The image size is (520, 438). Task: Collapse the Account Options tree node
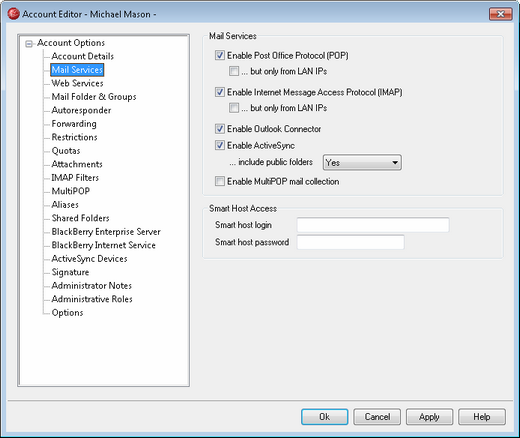point(29,44)
